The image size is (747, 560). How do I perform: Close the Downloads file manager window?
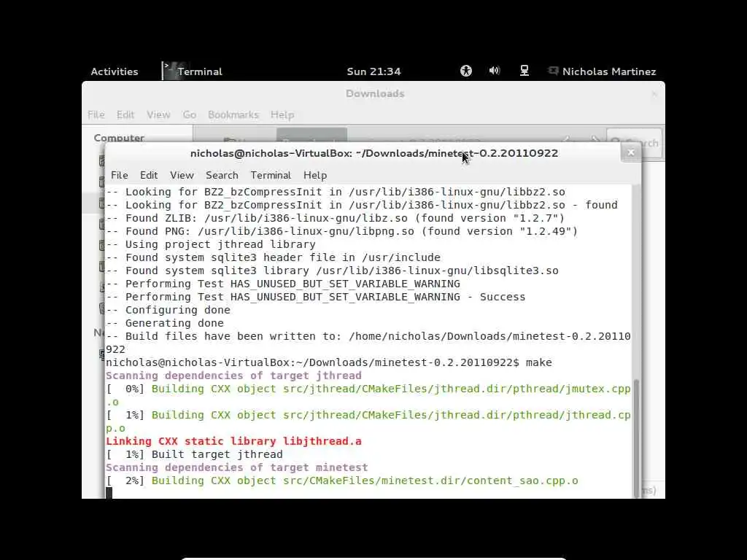tap(654, 94)
